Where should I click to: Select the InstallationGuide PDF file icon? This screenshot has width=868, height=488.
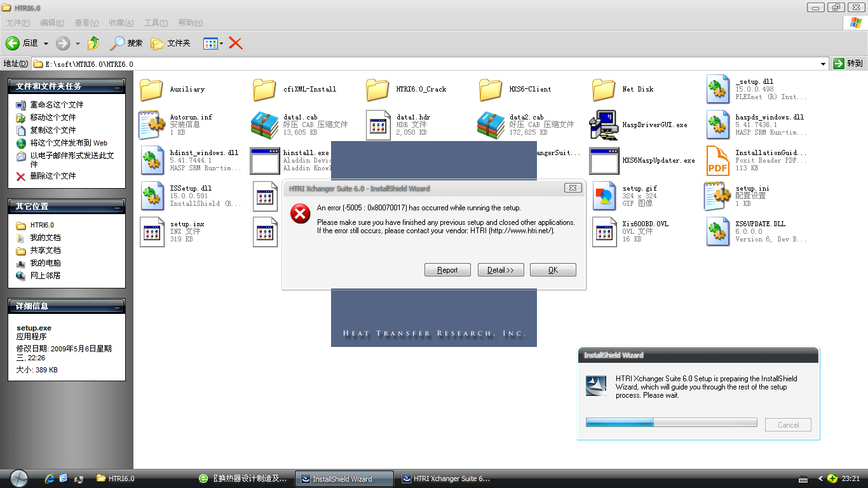coord(718,160)
